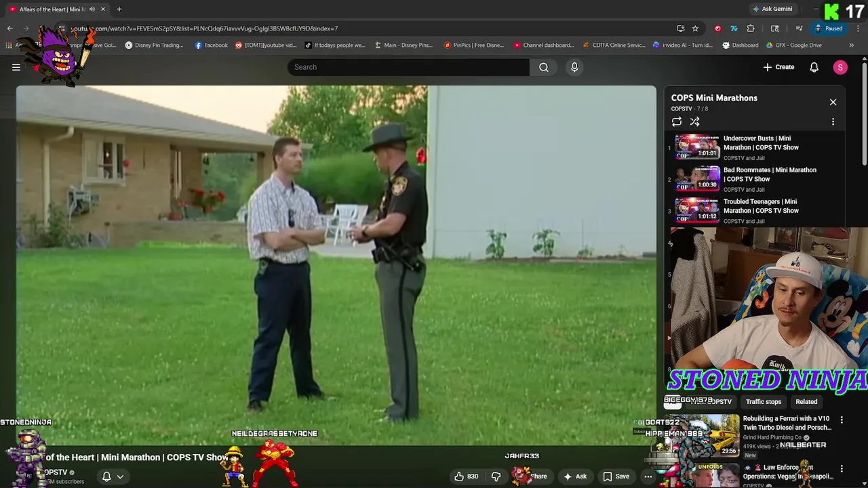Open YouTube notifications bell
Screen dimensions: 868x488
click(x=814, y=67)
